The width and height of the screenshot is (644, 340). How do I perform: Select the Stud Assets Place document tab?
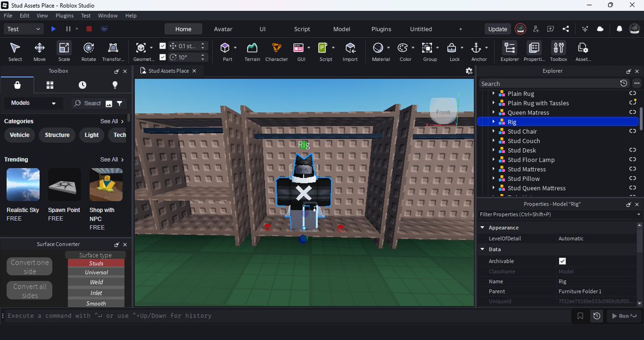(168, 71)
